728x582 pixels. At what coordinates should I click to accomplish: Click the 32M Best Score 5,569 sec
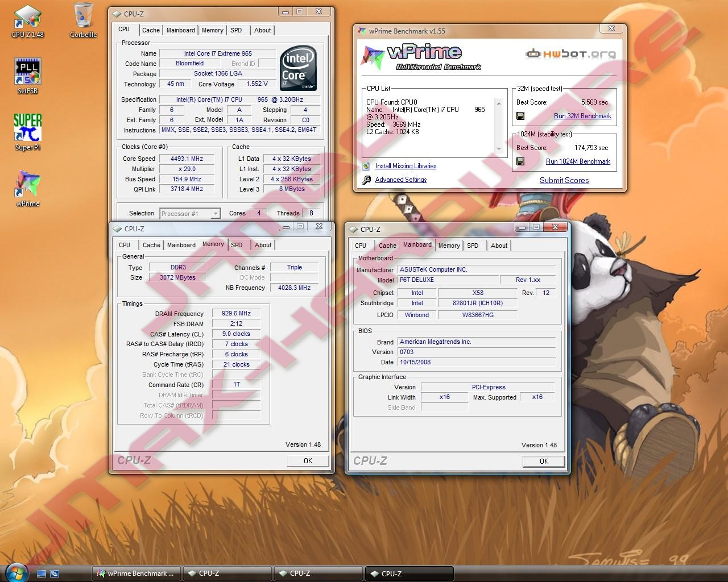tap(594, 102)
